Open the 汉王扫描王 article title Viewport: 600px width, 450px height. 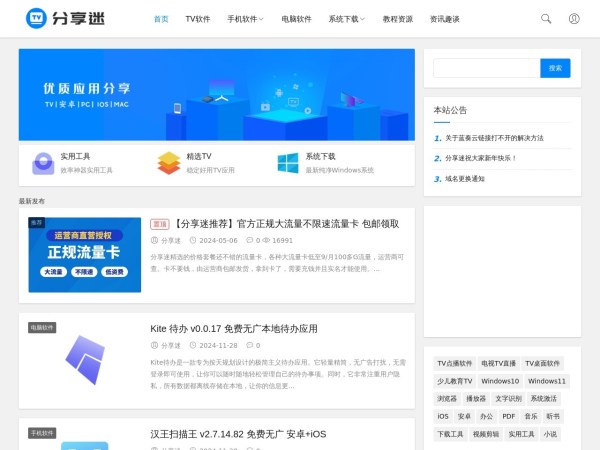pos(238,434)
